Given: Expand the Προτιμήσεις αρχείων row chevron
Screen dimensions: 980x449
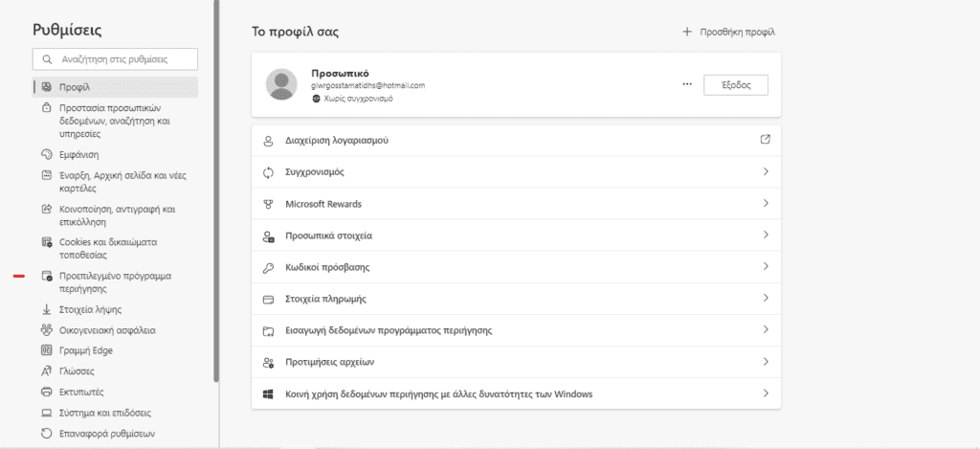Looking at the screenshot, I should pos(765,362).
